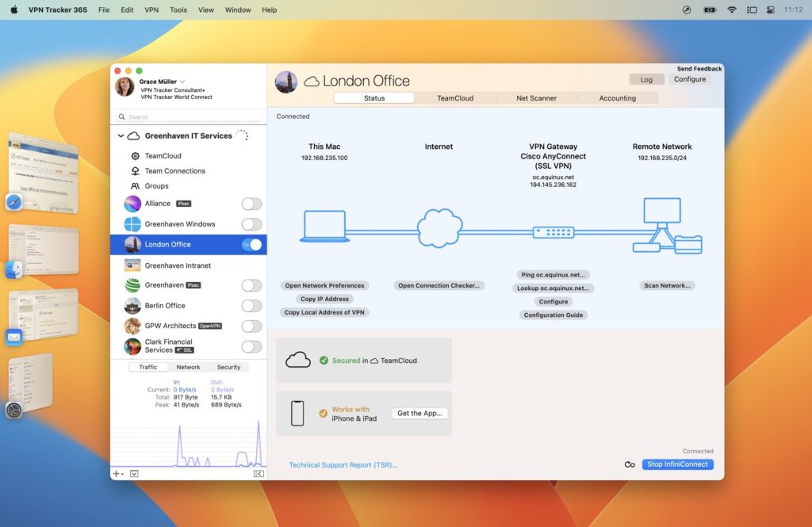Image resolution: width=812 pixels, height=527 pixels.
Task: Open TeamCloud gear icon in sidebar
Action: point(135,156)
